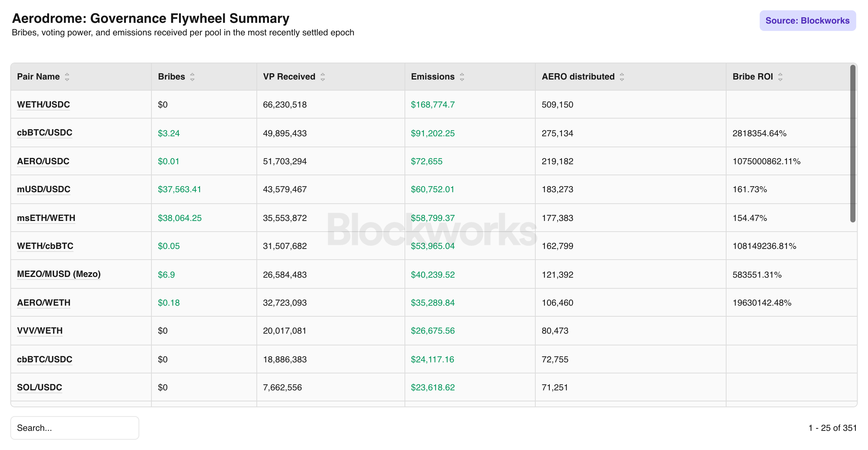Toggle sorting on the Bribe ROI column icon
Screen dimensions: 868x450
coord(780,77)
